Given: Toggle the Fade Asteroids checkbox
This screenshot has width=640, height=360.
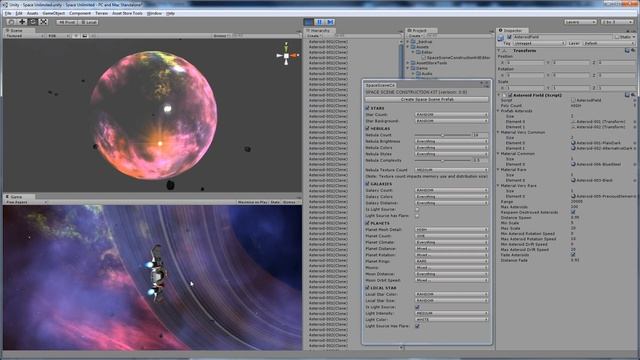Looking at the screenshot, I should 573,255.
